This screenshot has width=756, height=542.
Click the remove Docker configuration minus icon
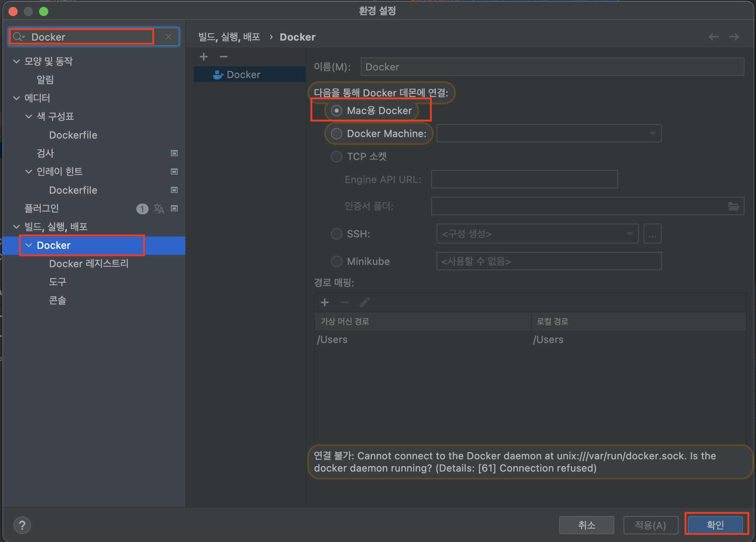point(224,57)
